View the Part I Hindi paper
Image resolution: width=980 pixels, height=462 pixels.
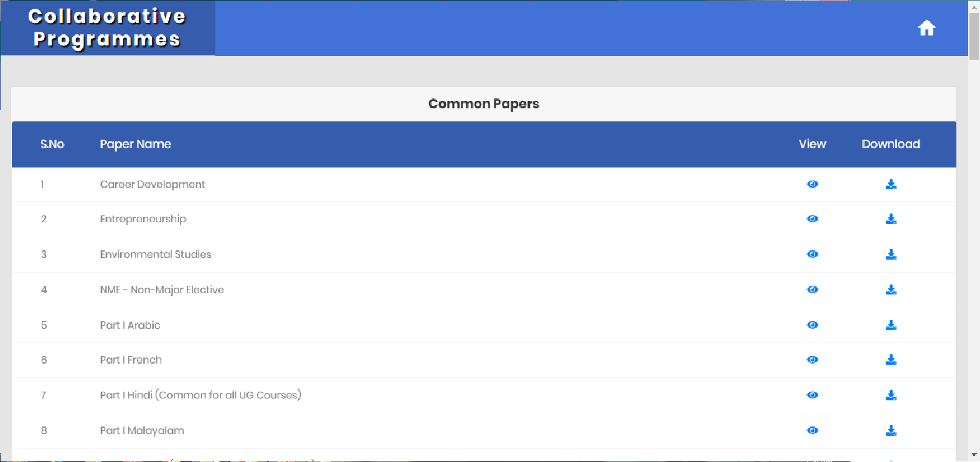tap(813, 395)
